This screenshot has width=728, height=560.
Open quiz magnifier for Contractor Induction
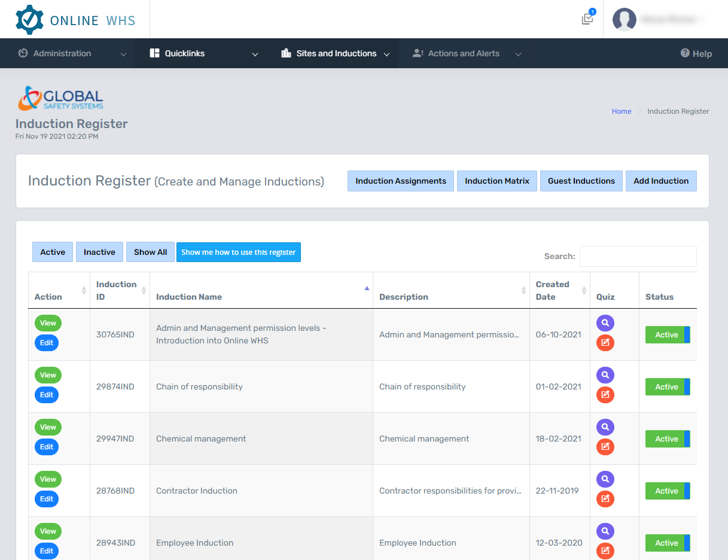(605, 479)
